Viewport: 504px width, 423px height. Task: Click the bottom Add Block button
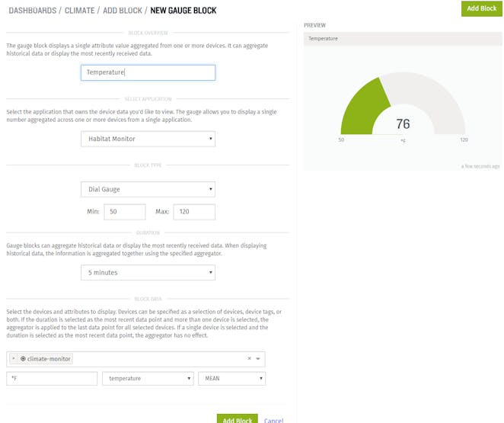238,419
